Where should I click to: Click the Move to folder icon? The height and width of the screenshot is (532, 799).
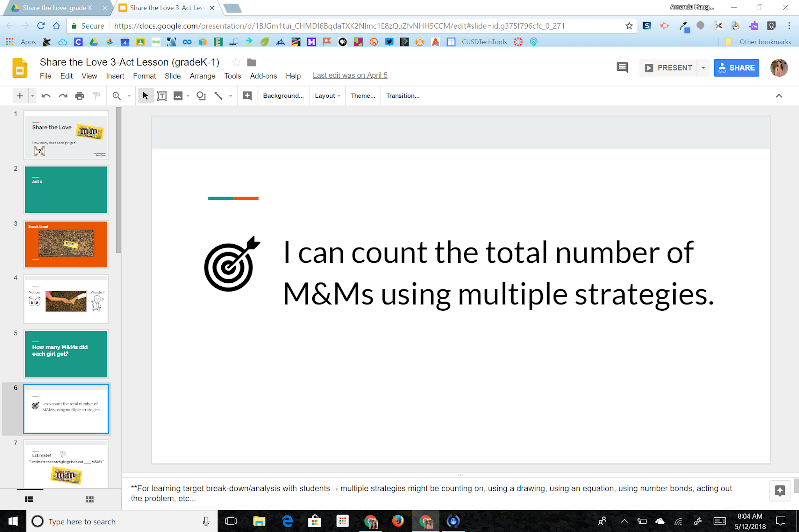click(x=252, y=62)
